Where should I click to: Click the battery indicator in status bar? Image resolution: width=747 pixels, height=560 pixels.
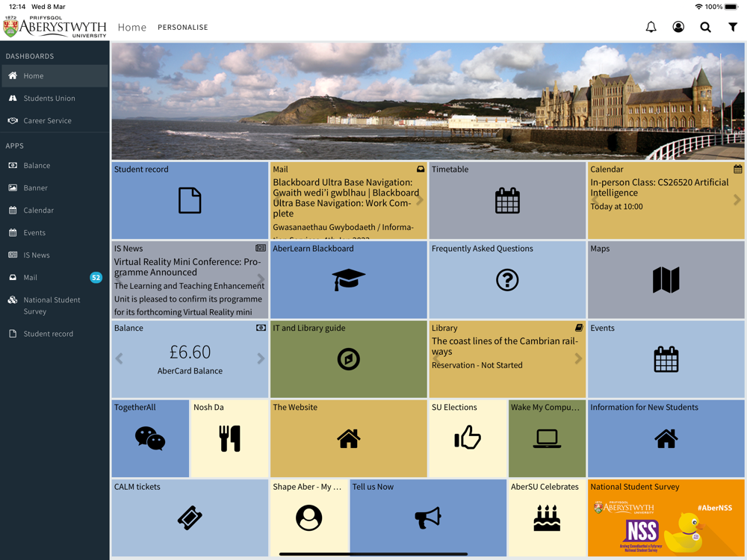[x=731, y=7]
